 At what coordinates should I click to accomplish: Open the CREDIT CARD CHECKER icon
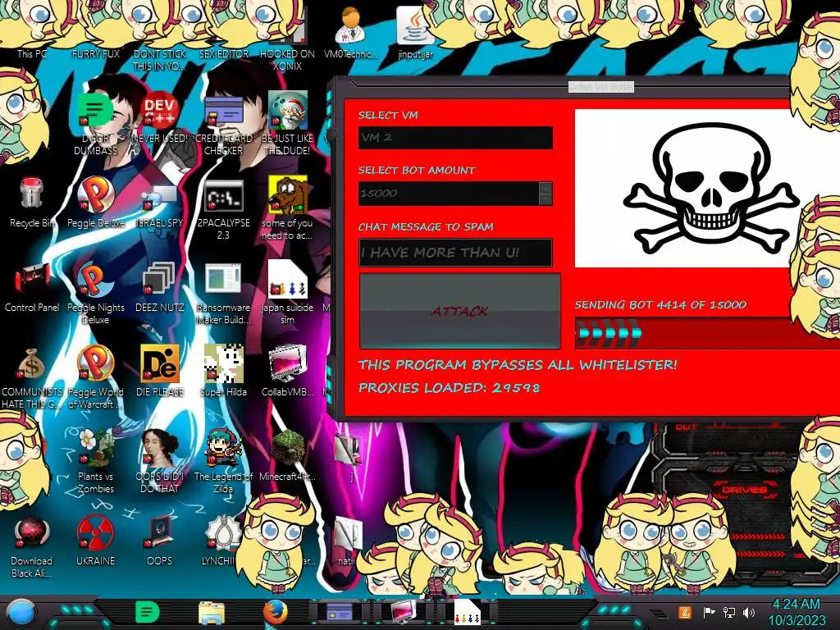coord(223,123)
